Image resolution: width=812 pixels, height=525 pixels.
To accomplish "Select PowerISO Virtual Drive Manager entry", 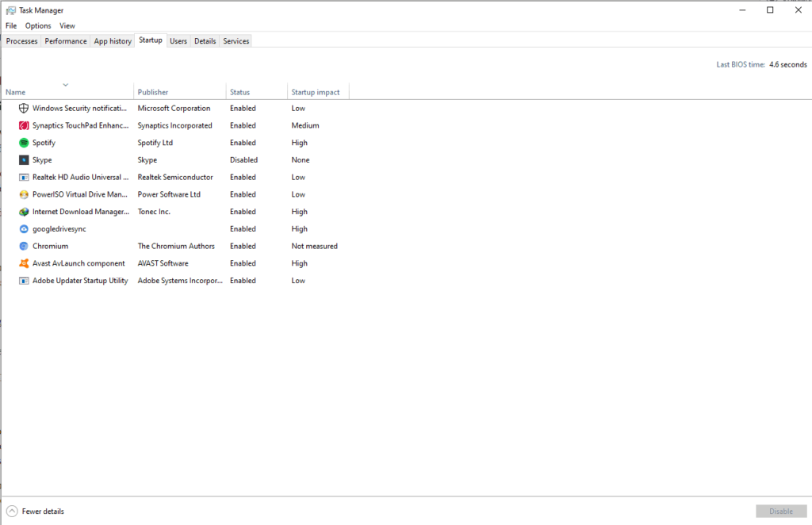I will pos(80,194).
